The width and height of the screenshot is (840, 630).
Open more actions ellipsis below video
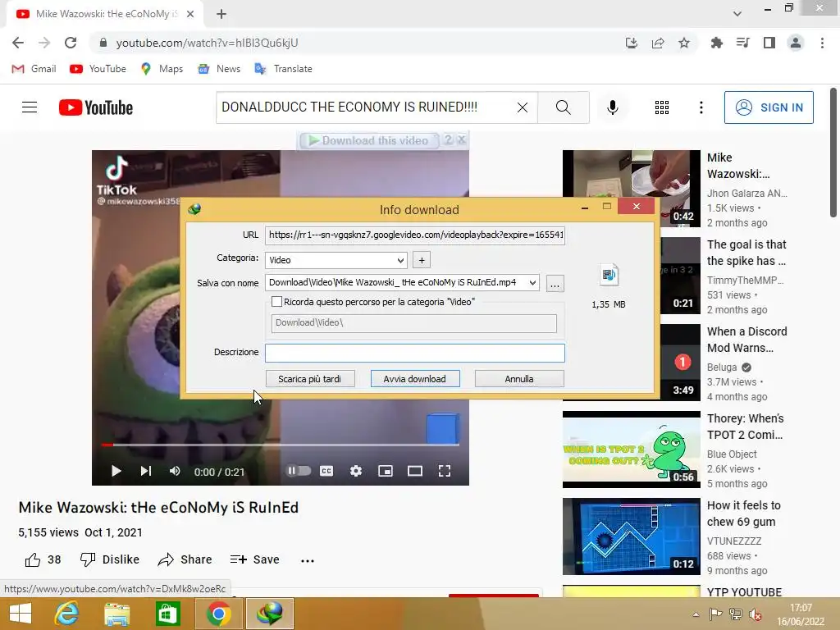point(308,560)
